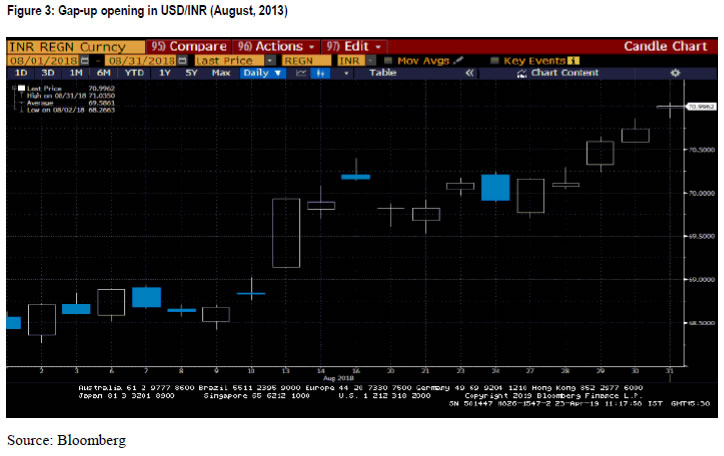
Task: Open chart settings gear icon
Action: click(x=674, y=73)
